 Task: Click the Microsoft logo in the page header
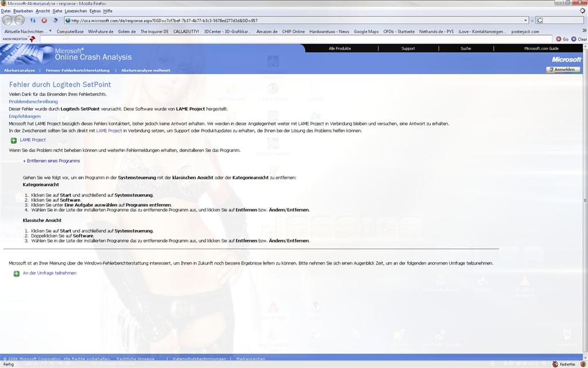click(x=566, y=59)
